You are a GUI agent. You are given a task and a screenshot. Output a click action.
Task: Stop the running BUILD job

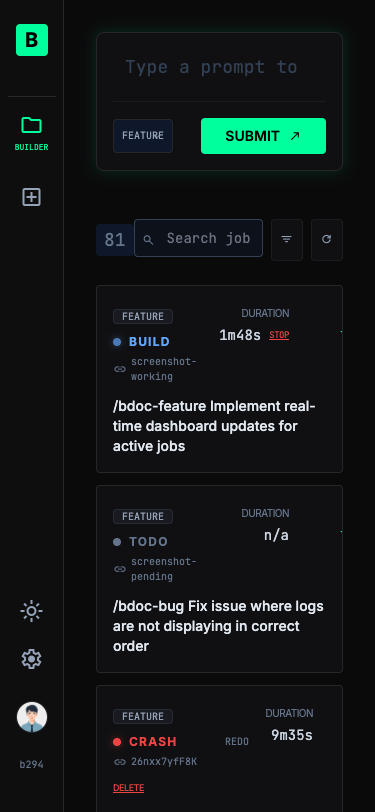coord(279,336)
